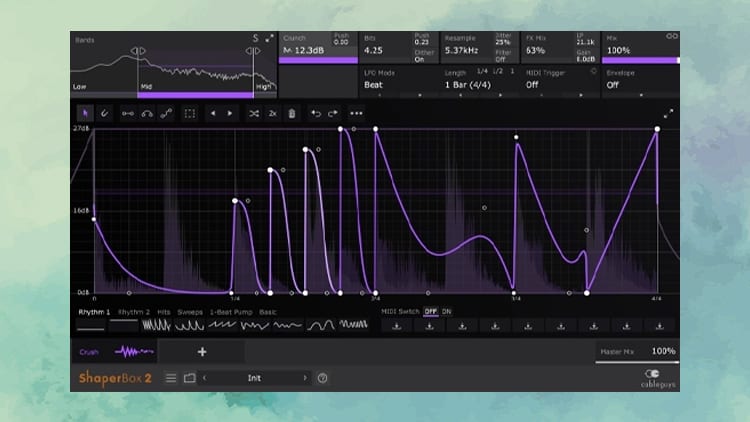750x422 pixels.
Task: Switch to the Rhythm 1 preset tab
Action: (x=94, y=312)
